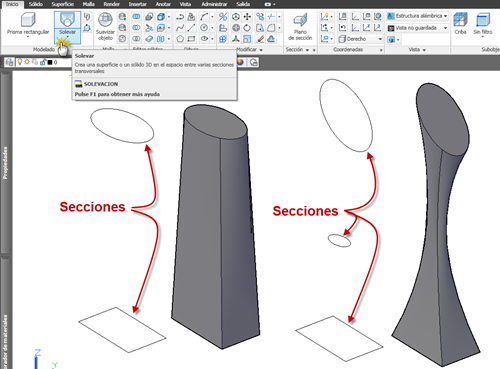Open the Administrar ribbon tab
Screen dimensions: 500x369
click(214, 4)
